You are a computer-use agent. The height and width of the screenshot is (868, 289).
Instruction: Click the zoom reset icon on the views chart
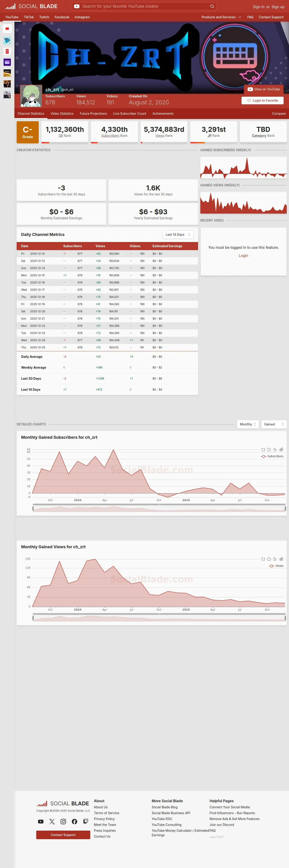point(269,559)
